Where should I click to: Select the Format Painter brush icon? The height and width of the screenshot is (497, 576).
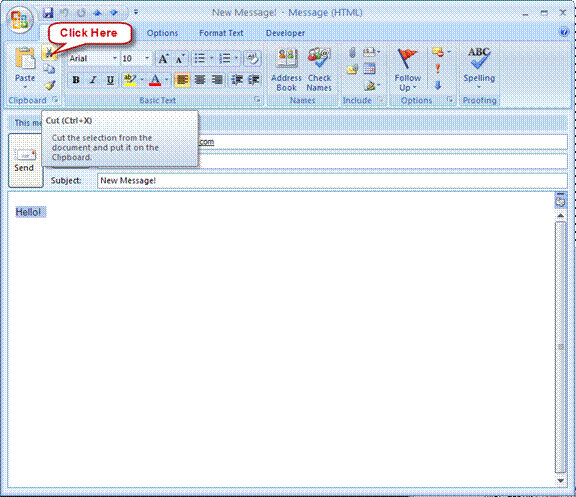49,85
